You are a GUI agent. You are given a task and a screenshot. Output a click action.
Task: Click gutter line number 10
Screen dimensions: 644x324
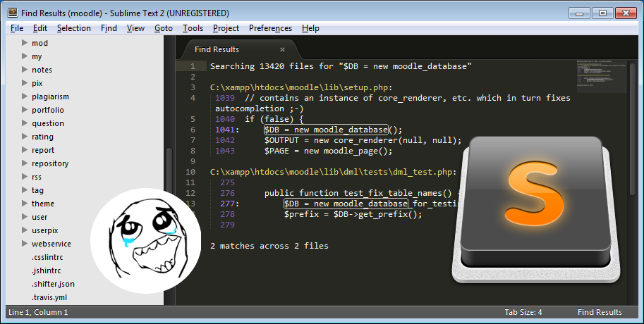190,172
